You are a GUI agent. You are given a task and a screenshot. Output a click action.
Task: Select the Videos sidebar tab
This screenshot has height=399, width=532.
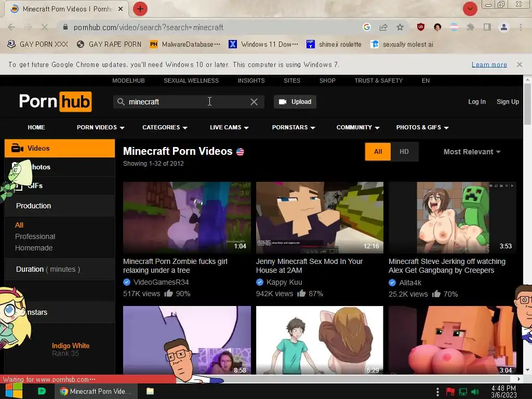(x=60, y=148)
